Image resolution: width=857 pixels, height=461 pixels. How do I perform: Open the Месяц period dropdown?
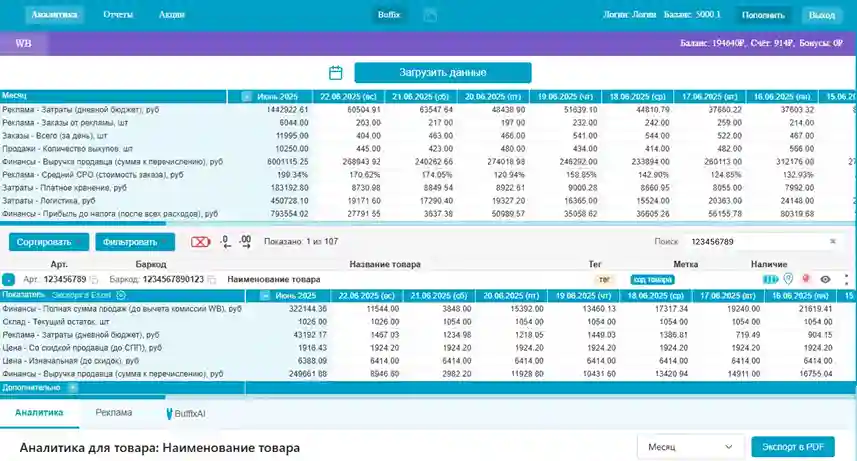688,447
